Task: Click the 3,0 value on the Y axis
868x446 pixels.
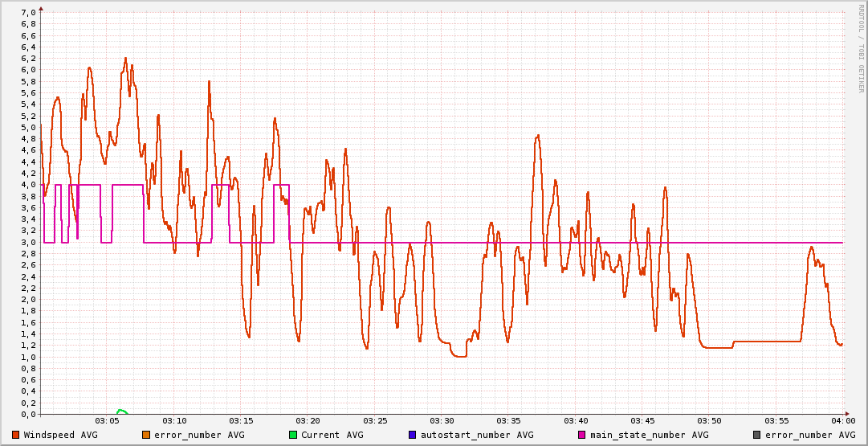Action: [x=27, y=243]
